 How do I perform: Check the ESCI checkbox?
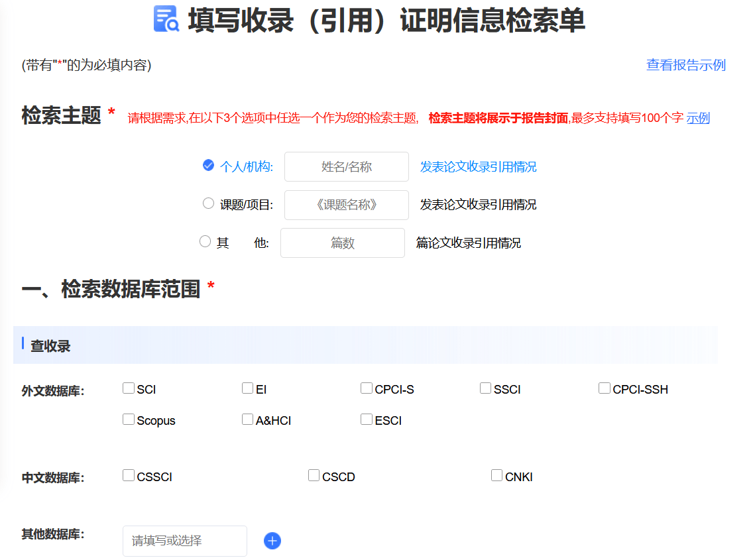pos(366,418)
